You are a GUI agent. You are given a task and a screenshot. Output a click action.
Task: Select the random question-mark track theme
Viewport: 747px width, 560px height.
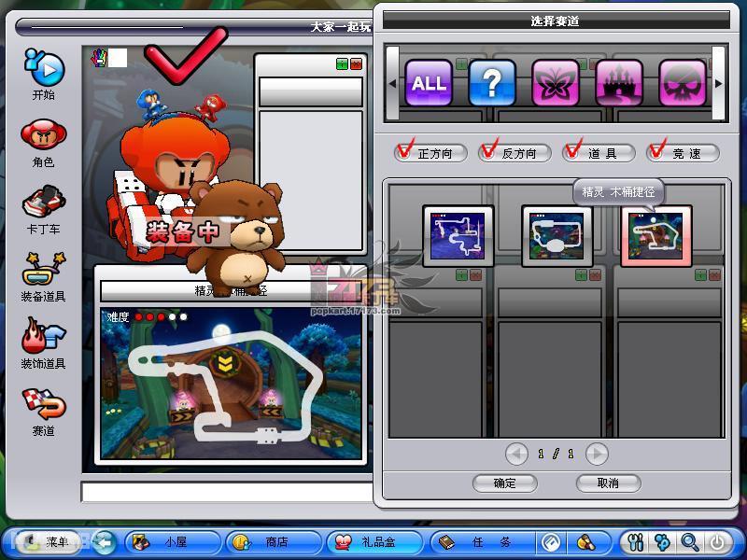click(x=492, y=83)
